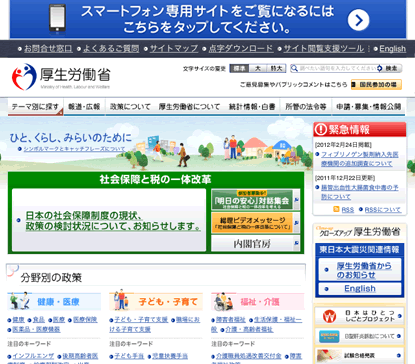Viewport: 415px width, 364px height.
Task: Open the 医薬品・医療機器 link
Action: (x=36, y=329)
